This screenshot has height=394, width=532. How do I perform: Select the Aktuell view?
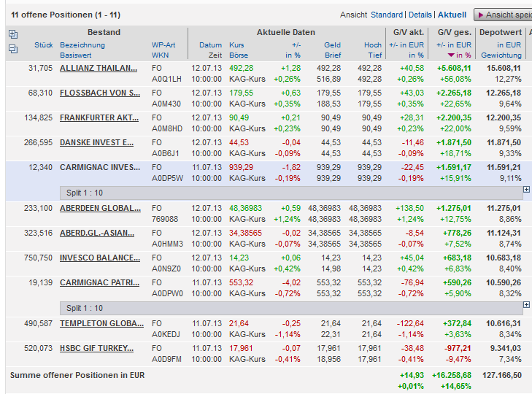coord(452,15)
